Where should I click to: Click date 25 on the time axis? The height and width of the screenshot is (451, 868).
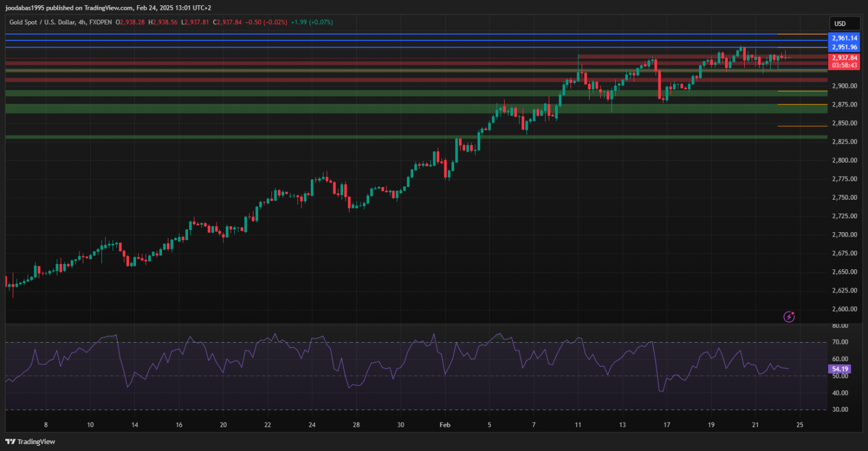(x=799, y=425)
